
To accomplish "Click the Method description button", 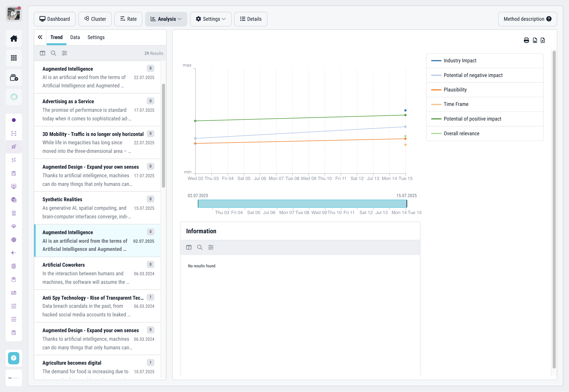I will 527,19.
